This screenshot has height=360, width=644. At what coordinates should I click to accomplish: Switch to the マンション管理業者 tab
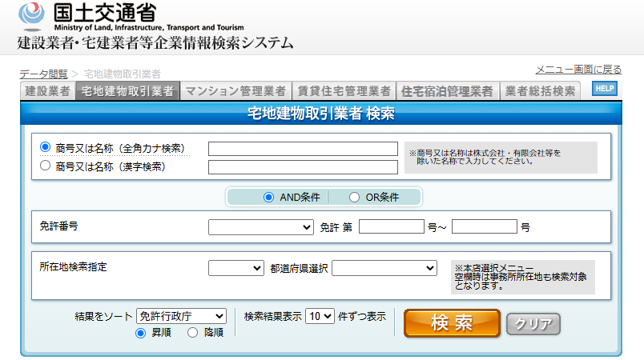click(235, 91)
